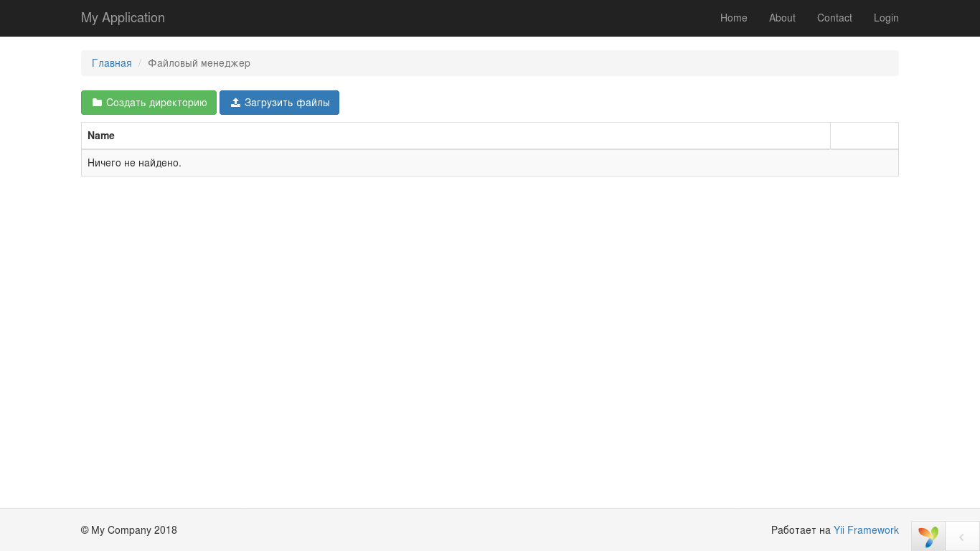
Task: Click the Ничего не найдено message row
Action: tap(490, 163)
